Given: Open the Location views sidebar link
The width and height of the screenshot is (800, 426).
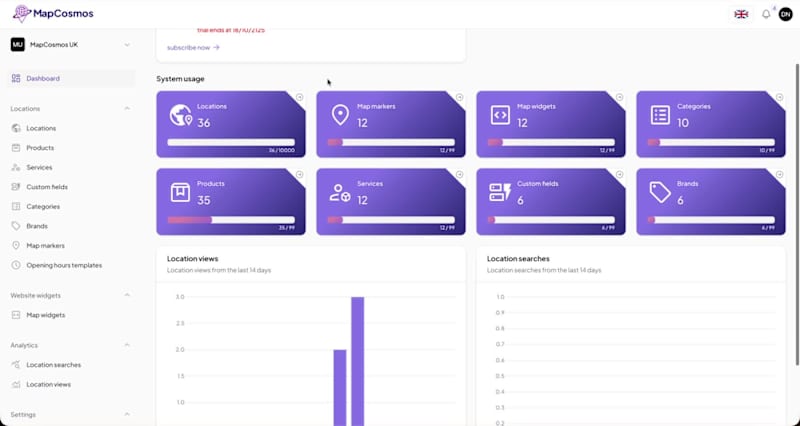Looking at the screenshot, I should click(48, 385).
